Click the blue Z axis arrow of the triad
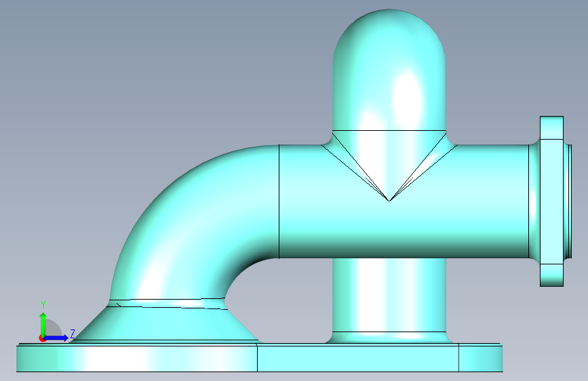The height and width of the screenshot is (381, 588). (x=56, y=338)
